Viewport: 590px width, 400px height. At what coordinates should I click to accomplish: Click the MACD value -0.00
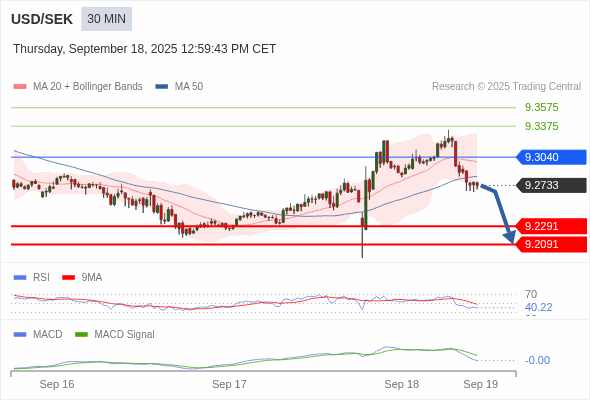point(537,360)
